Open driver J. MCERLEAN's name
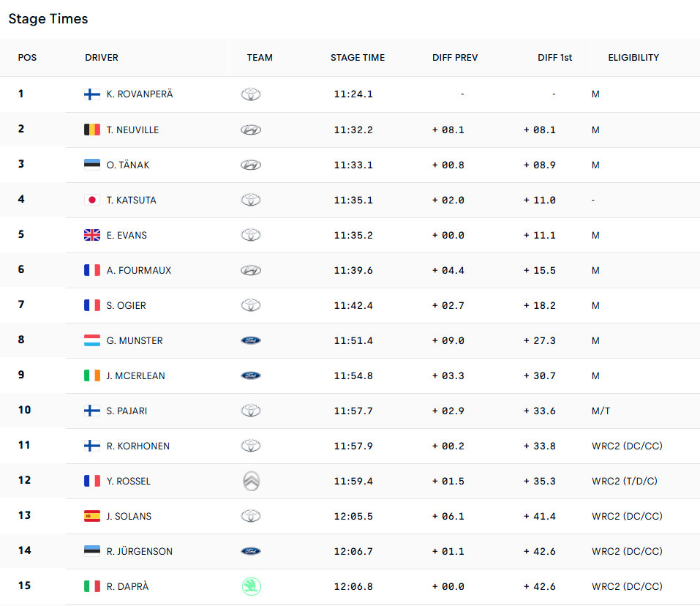This screenshot has width=700, height=606. [x=136, y=375]
